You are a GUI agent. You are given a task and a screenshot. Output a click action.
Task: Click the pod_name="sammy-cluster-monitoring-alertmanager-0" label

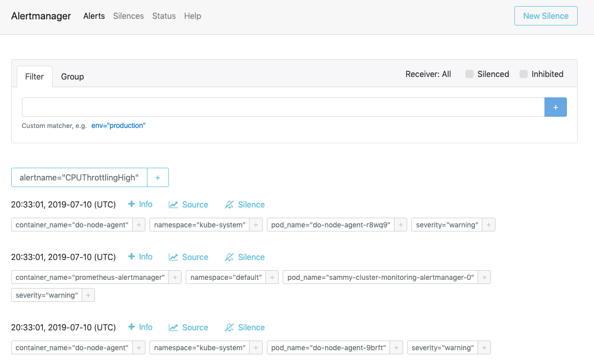tap(380, 277)
